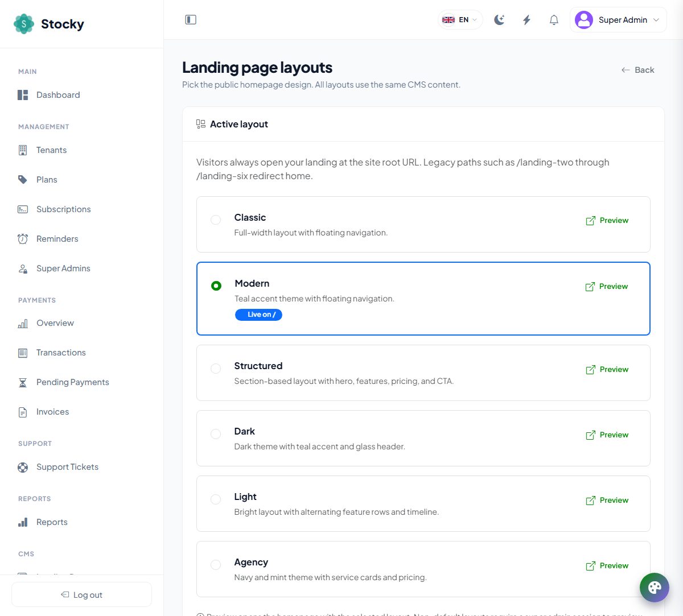
Task: Select the Light layout radio button
Action: 216,499
